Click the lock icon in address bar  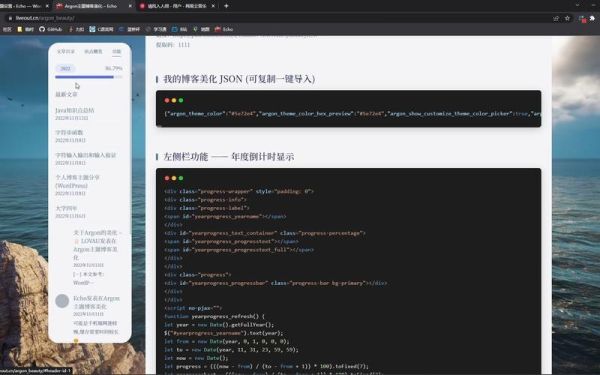coord(10,18)
